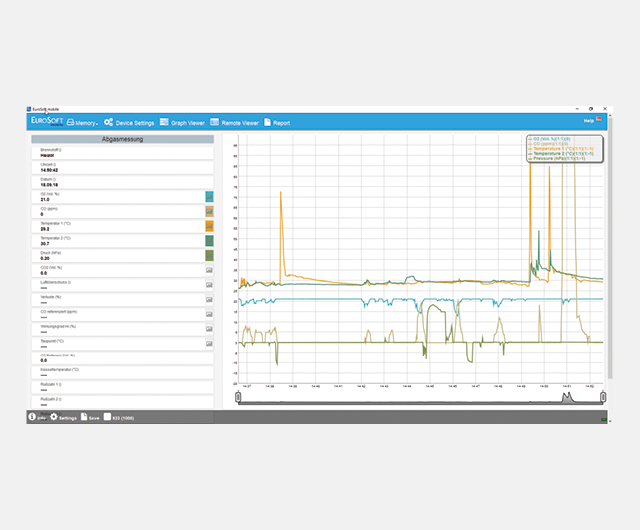Image resolution: width=640 pixels, height=530 pixels.
Task: Click the Report document icon
Action: click(x=267, y=123)
